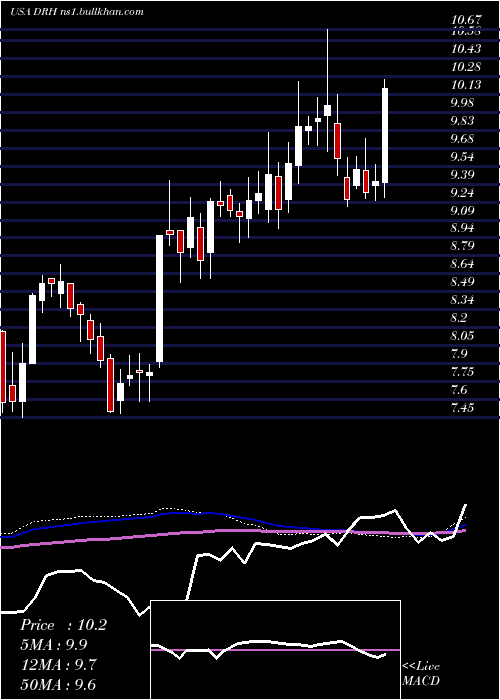Click the 'Price : 10.2' readout
This screenshot has height=700, width=500.
[63, 625]
